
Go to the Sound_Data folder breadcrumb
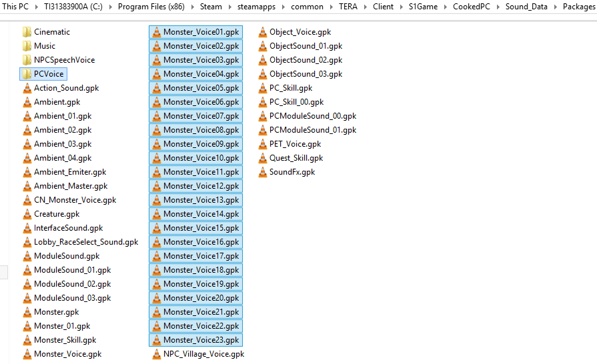click(526, 7)
